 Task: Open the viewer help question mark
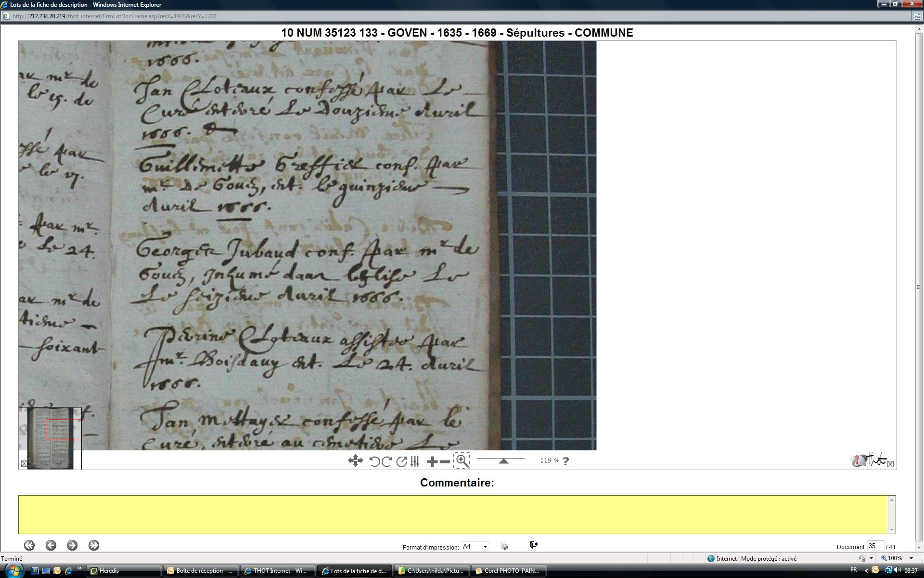(566, 461)
